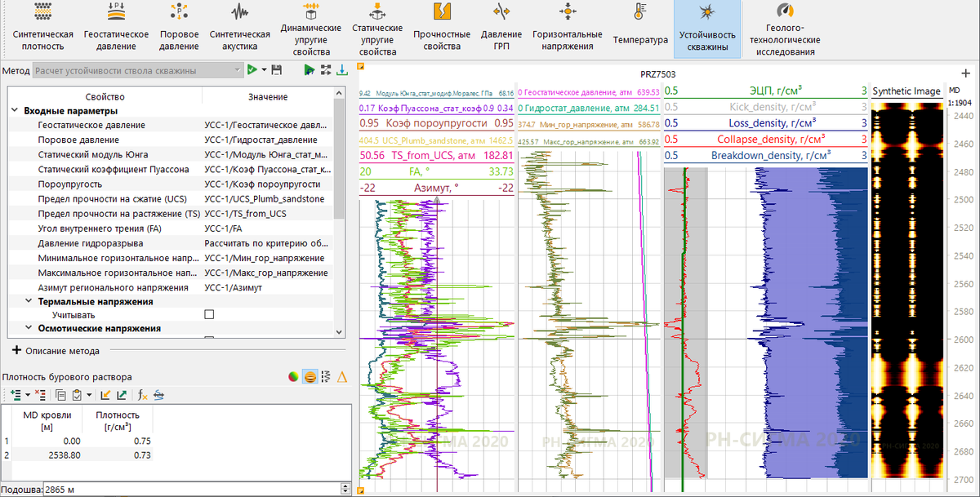Open the Метод dropdown list
This screenshot has width=980, height=497.
pyautogui.click(x=238, y=71)
